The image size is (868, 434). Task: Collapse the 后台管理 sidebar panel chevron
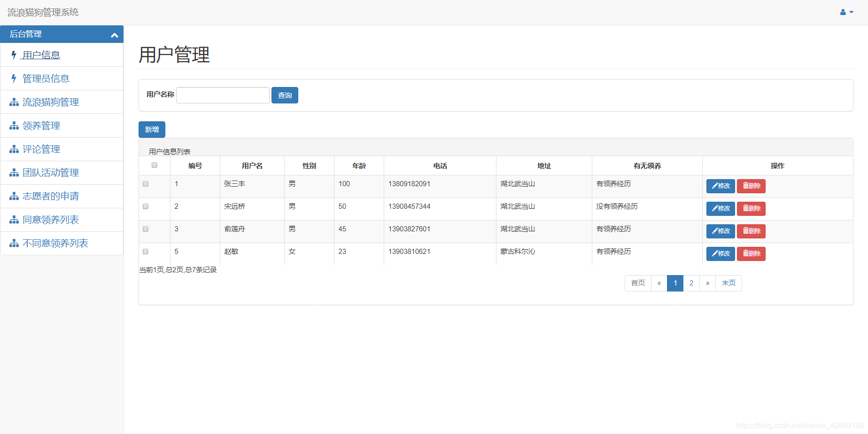114,35
